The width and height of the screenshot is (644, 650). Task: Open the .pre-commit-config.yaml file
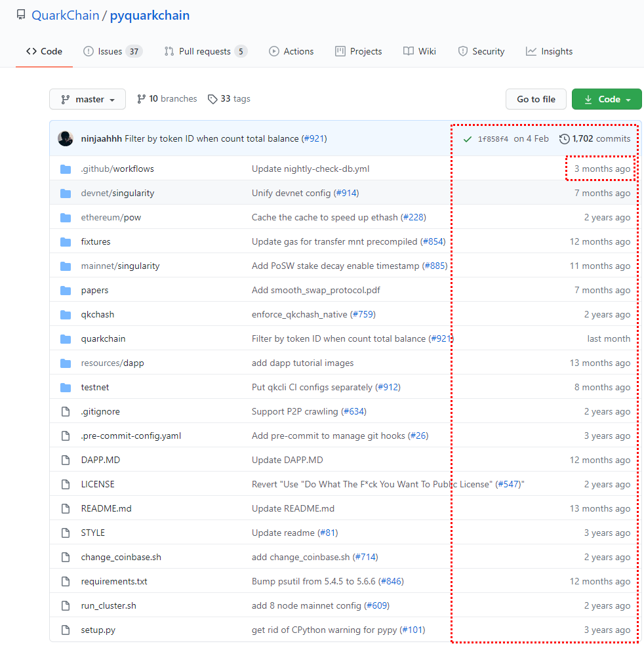tap(131, 436)
